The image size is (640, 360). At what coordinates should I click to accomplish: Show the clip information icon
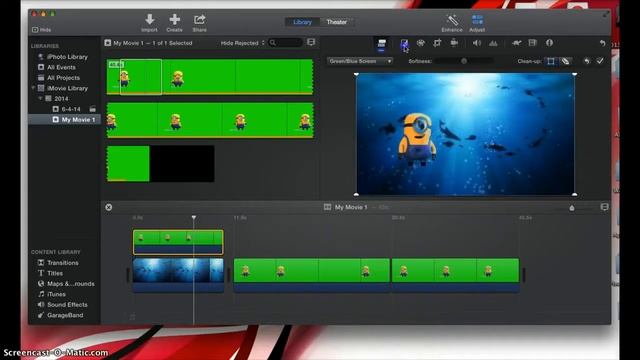549,43
